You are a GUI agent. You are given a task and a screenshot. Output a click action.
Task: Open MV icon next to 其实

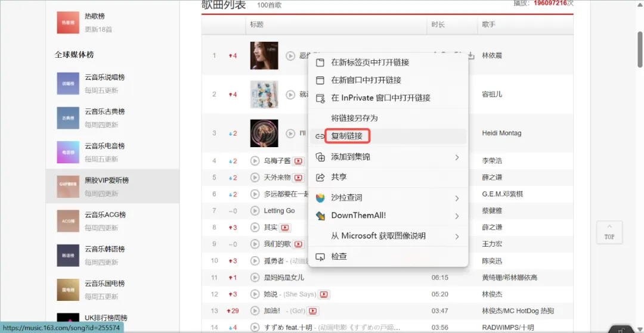click(286, 228)
